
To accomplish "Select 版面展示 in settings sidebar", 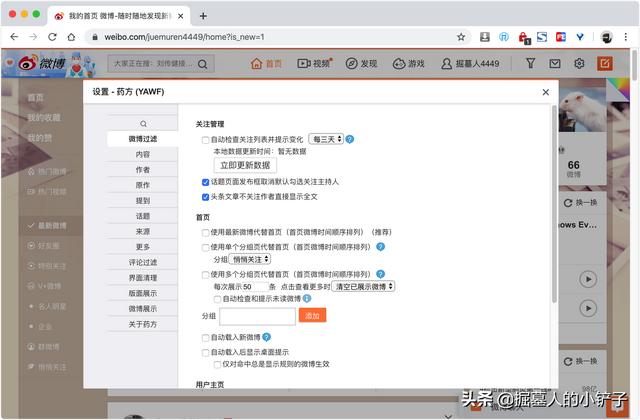I will point(142,293).
